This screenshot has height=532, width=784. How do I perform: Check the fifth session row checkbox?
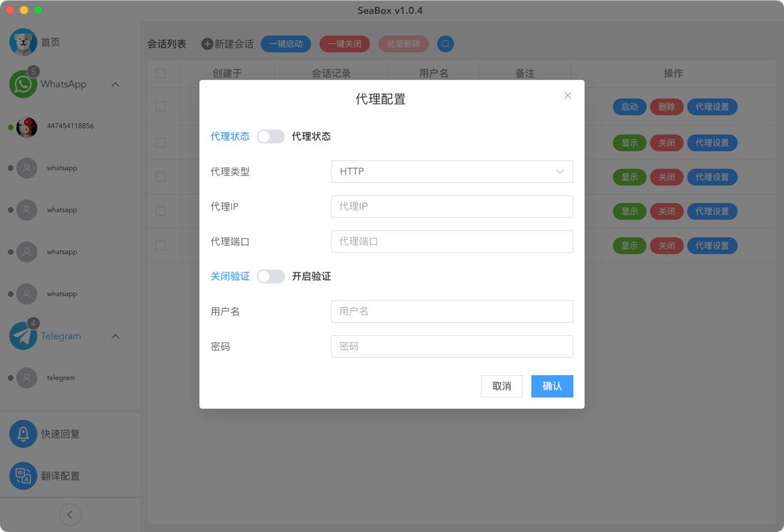click(160, 245)
